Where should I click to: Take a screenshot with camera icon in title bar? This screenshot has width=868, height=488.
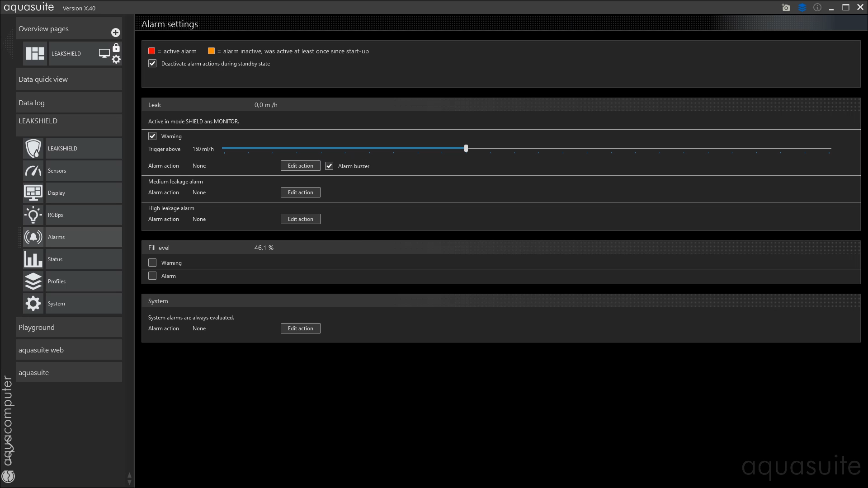click(786, 8)
